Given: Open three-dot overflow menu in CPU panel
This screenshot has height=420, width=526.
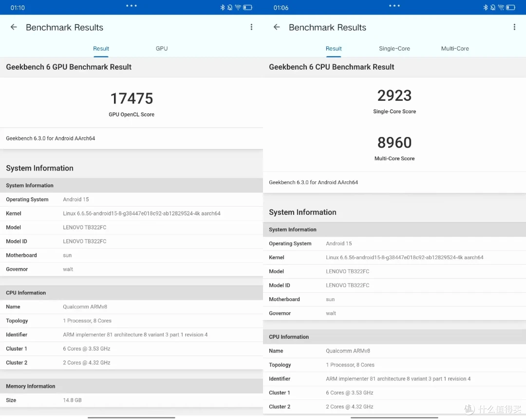Looking at the screenshot, I should click(514, 27).
